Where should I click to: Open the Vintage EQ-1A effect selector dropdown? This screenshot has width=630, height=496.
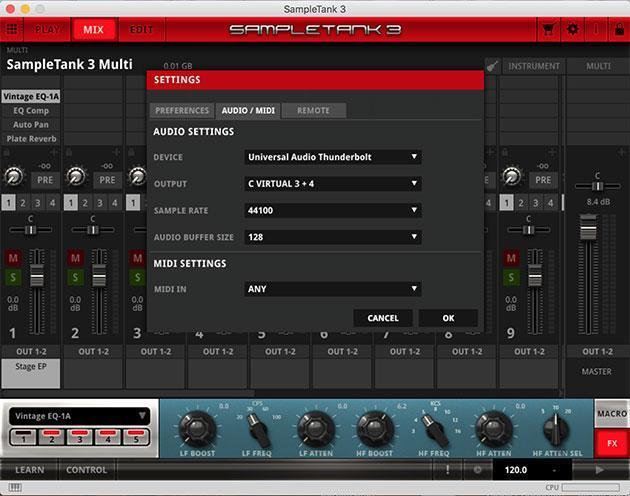click(80, 416)
